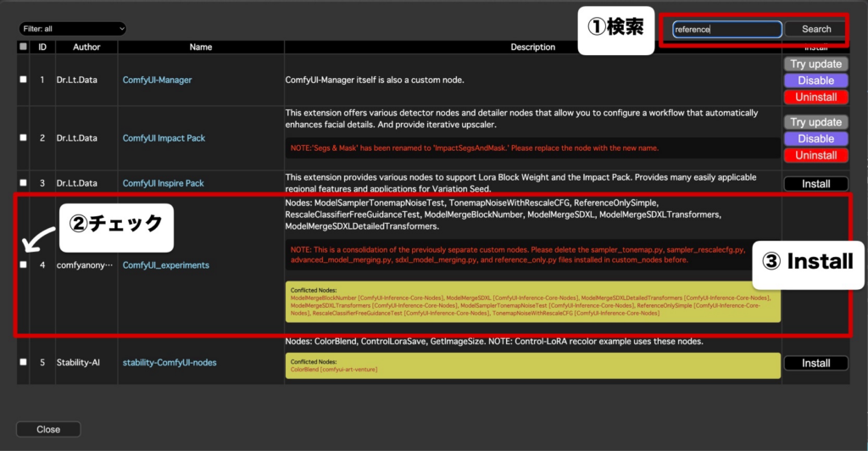Click the Close button
868x451 pixels.
(48, 430)
